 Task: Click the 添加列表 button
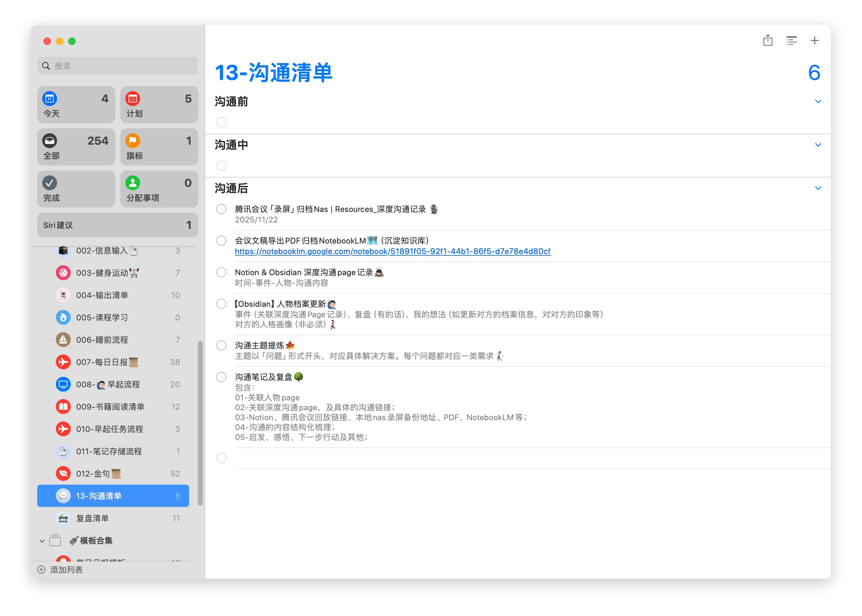(60, 570)
